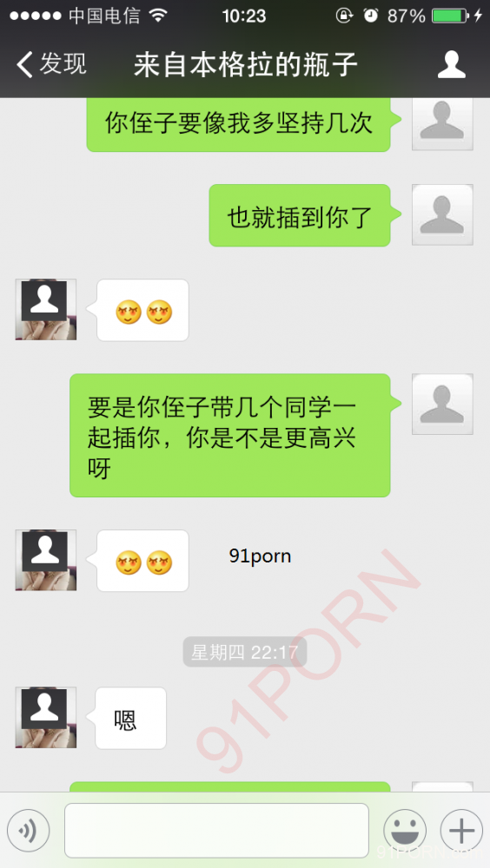Tap the alarm clock status icon
Viewport: 490px width, 868px height.
[x=370, y=16]
